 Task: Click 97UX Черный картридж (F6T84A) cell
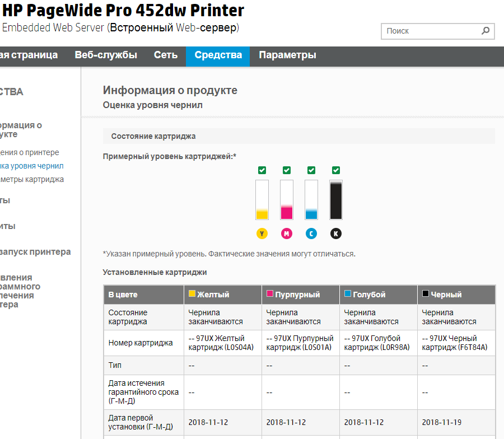tap(456, 343)
